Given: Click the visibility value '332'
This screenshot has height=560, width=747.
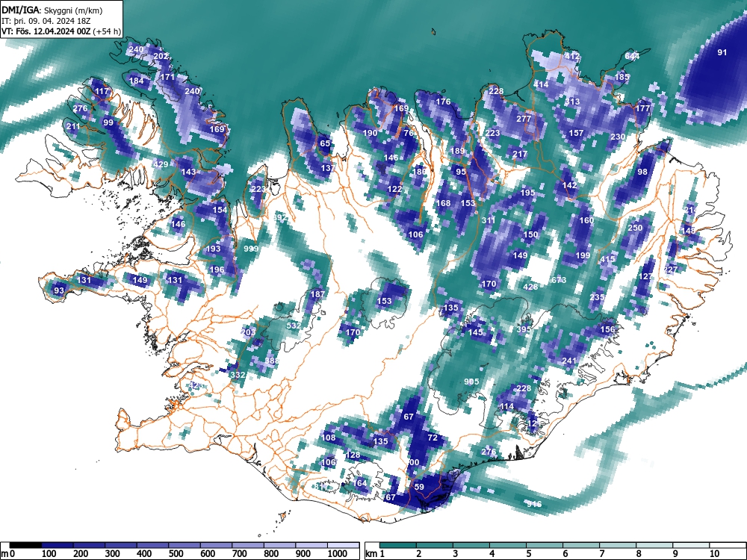Looking at the screenshot, I should tap(238, 375).
